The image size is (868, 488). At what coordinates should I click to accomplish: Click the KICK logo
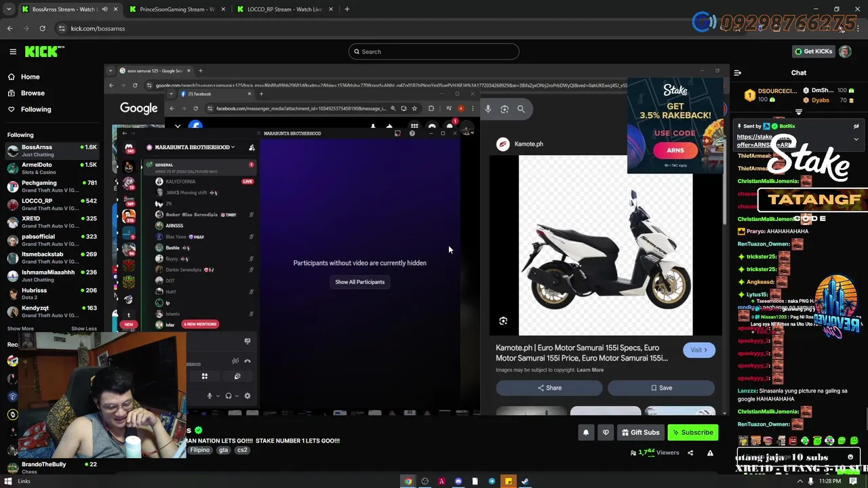[x=44, y=52]
